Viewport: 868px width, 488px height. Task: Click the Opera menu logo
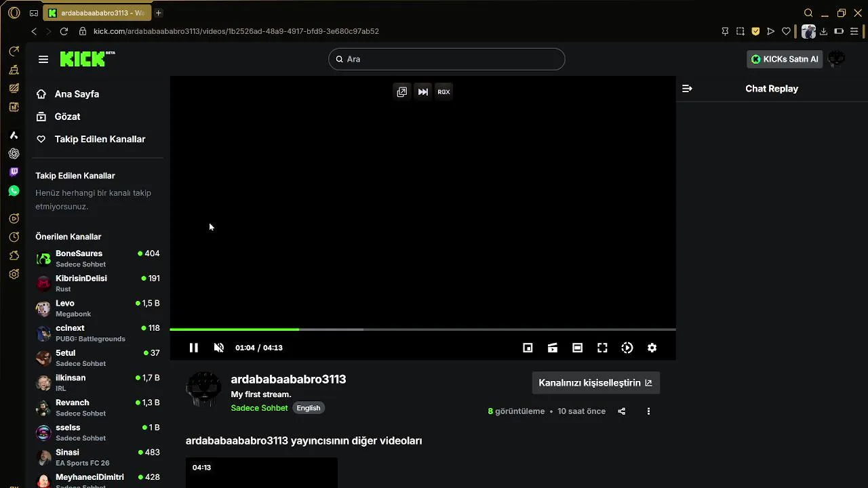(14, 13)
